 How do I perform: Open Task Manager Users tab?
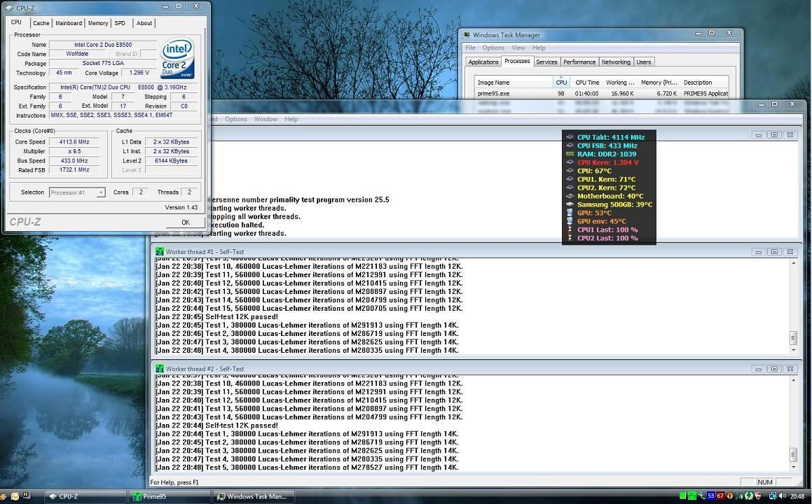(644, 62)
